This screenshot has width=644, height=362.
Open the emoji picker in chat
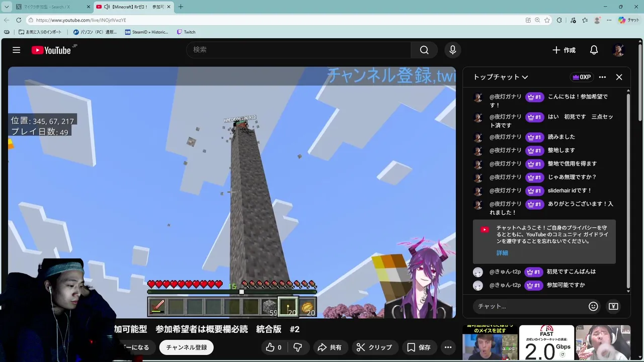click(x=594, y=306)
